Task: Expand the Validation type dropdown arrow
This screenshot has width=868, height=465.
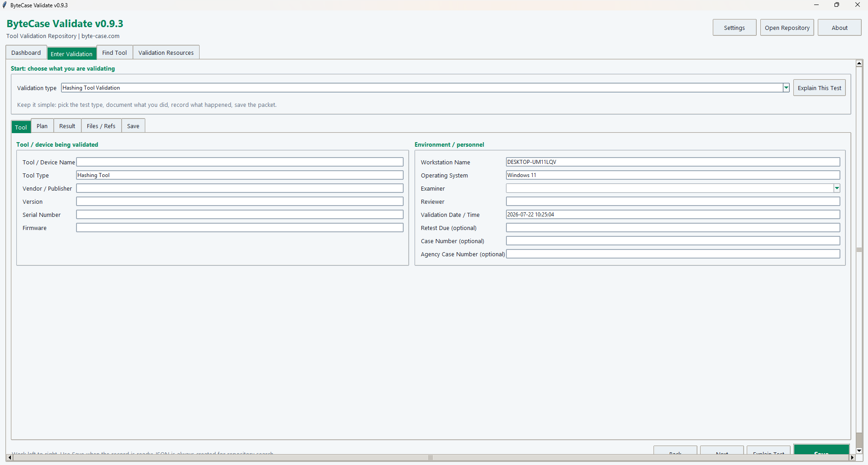Action: [786, 88]
